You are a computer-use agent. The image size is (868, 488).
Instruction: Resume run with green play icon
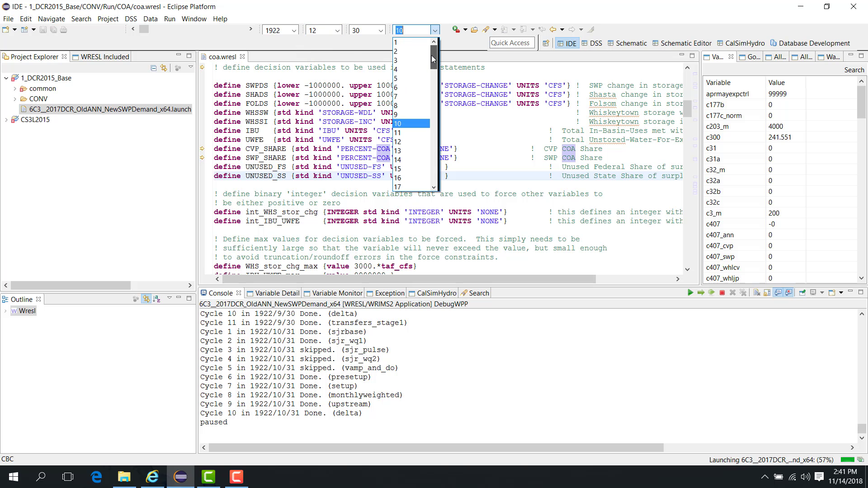690,293
